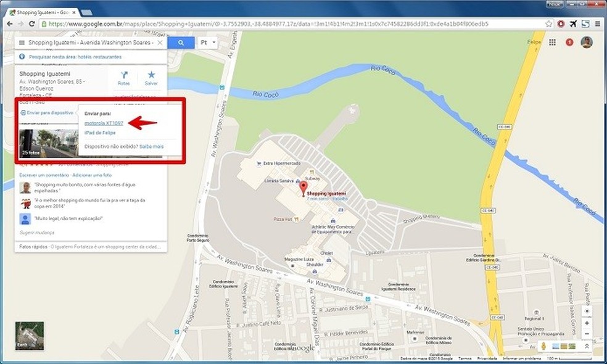Switch to Earth satellite view thumbnail
The width and height of the screenshot is (607, 364).
(x=30, y=336)
